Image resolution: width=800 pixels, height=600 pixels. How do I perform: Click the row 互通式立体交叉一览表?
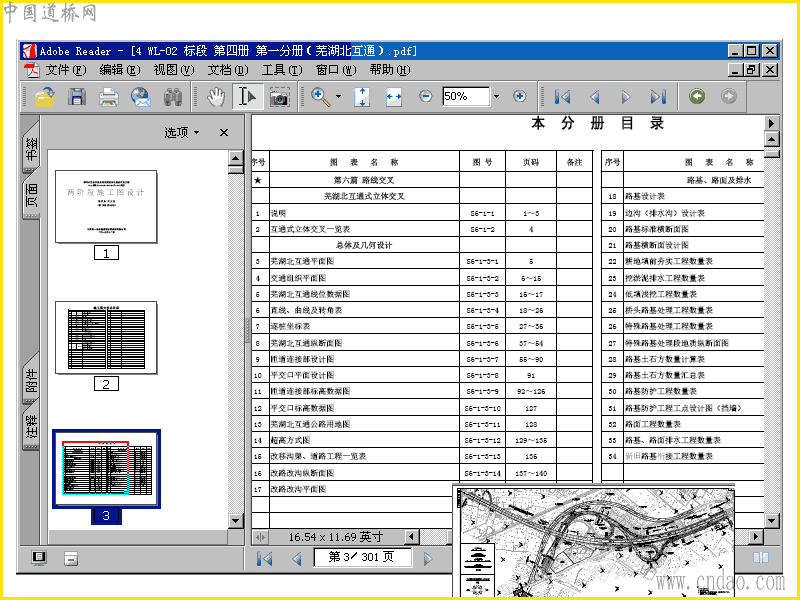point(422,229)
